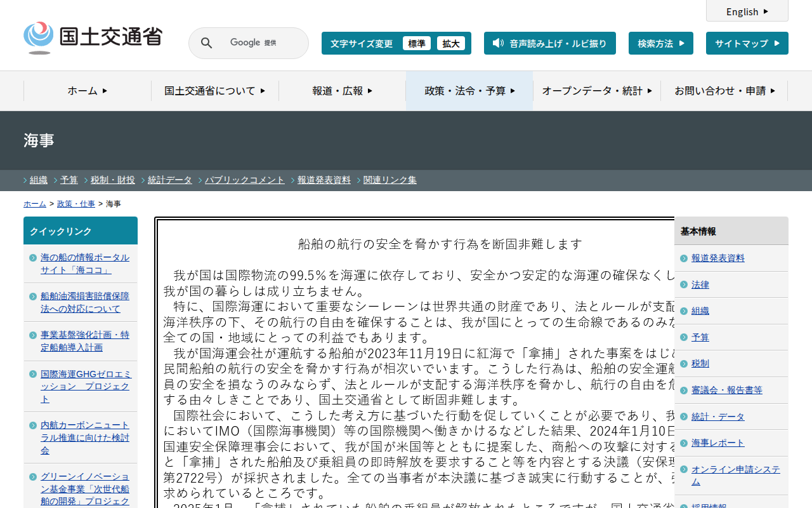This screenshot has width=812, height=508.
Task: Open the 政策・法令・予算 menu item
Action: (469, 91)
